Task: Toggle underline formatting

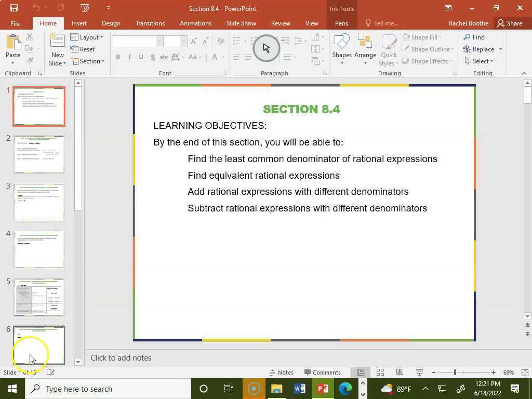Action: (x=141, y=57)
